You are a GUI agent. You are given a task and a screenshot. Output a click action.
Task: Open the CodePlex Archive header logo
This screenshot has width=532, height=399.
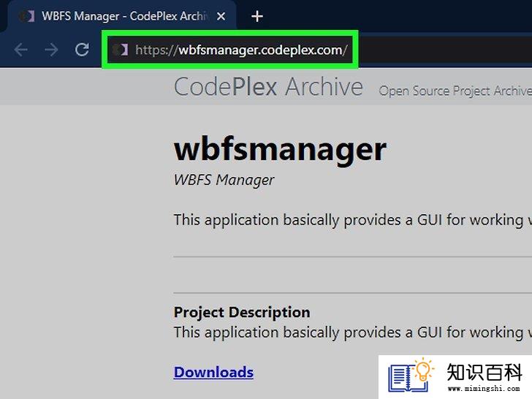(268, 87)
